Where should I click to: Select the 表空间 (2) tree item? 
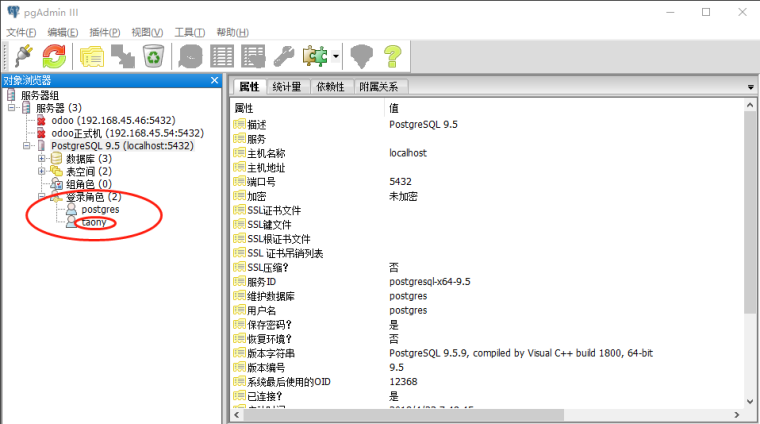tap(89, 171)
